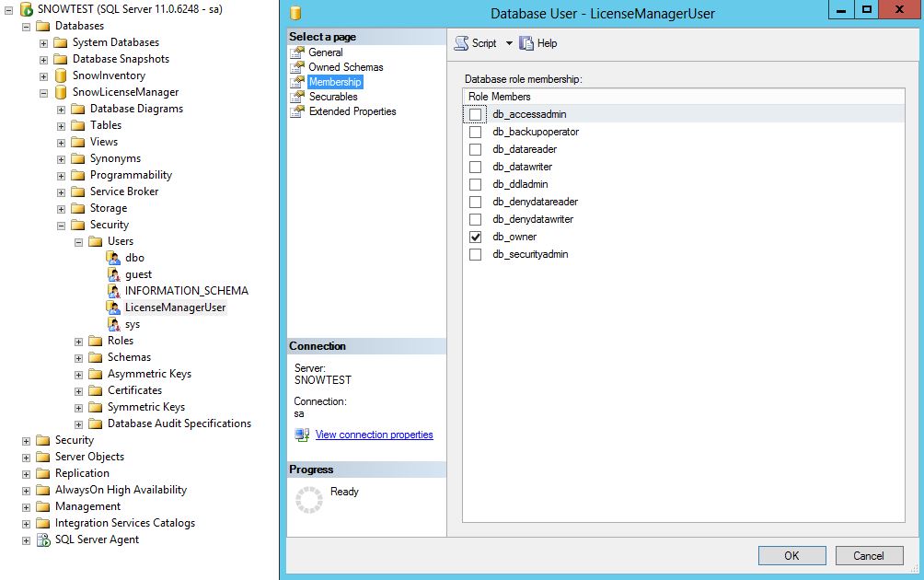Click the Extended Properties page icon

click(x=297, y=111)
